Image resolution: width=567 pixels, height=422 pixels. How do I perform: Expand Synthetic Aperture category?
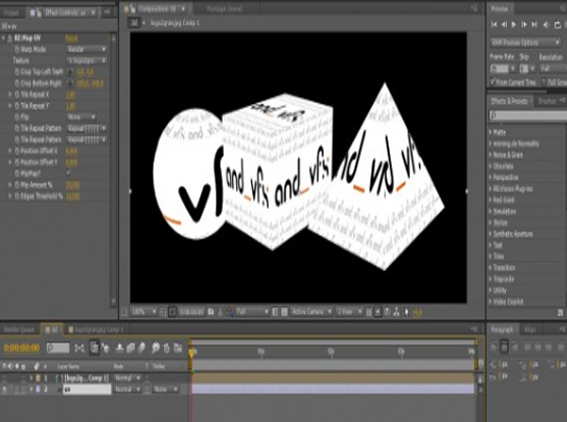(x=491, y=234)
